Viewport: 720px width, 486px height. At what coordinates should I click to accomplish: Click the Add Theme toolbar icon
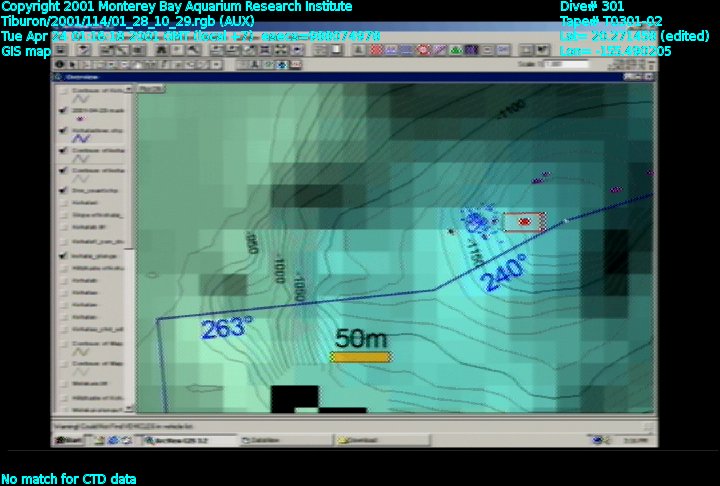click(x=84, y=50)
